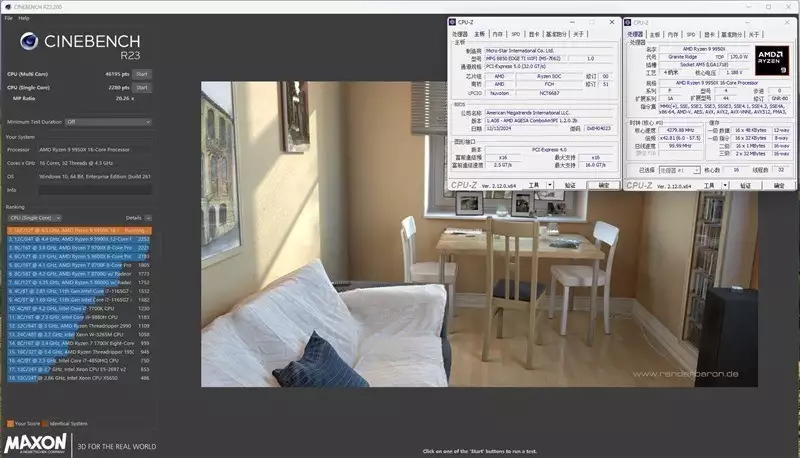This screenshot has height=458, width=800.
Task: Expand the Details arrow in Ranking
Action: point(148,218)
